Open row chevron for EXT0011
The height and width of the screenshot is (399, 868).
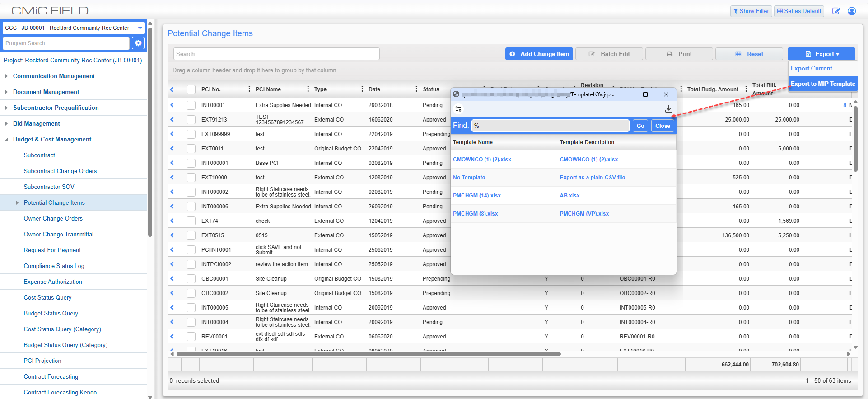click(x=172, y=148)
